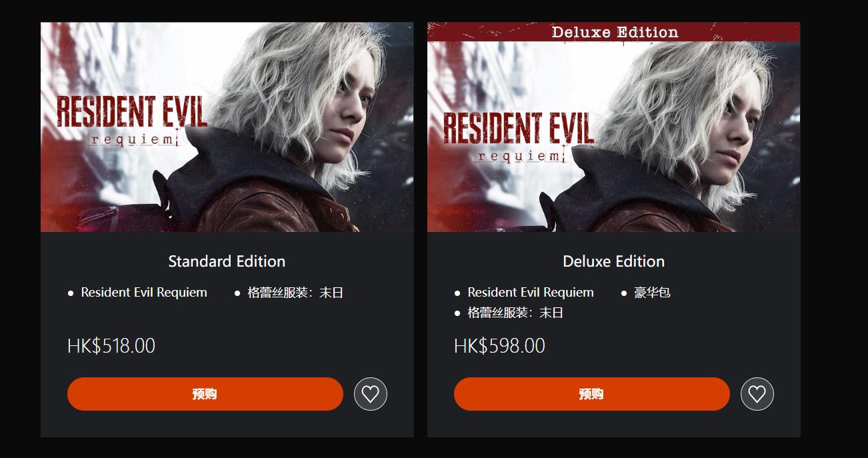Select 格蕾丝服装：末日 item in the Deluxe Edition card

coord(515,313)
